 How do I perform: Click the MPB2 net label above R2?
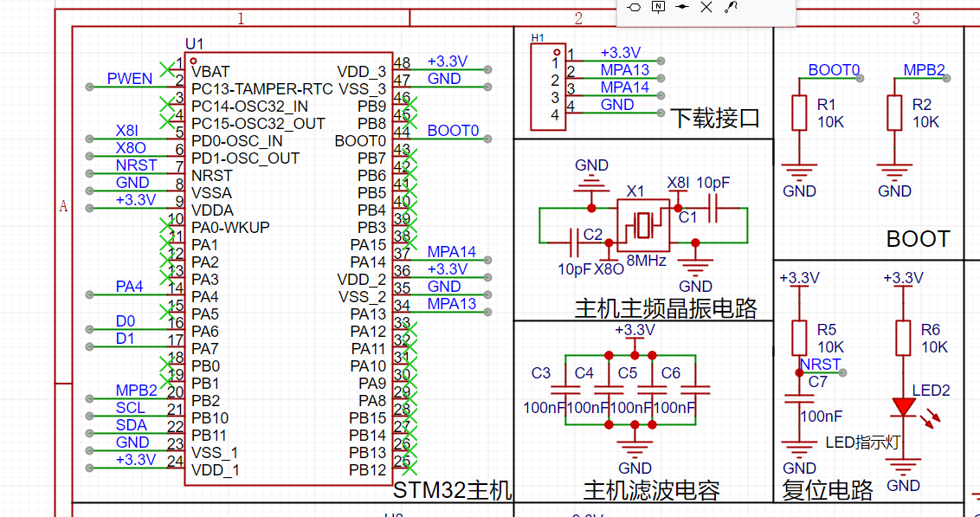pyautogui.click(x=925, y=69)
